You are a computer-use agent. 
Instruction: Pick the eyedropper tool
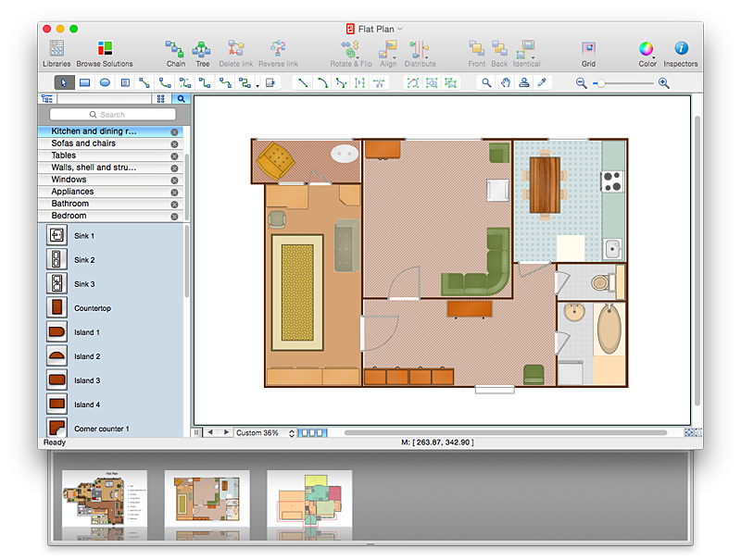543,82
